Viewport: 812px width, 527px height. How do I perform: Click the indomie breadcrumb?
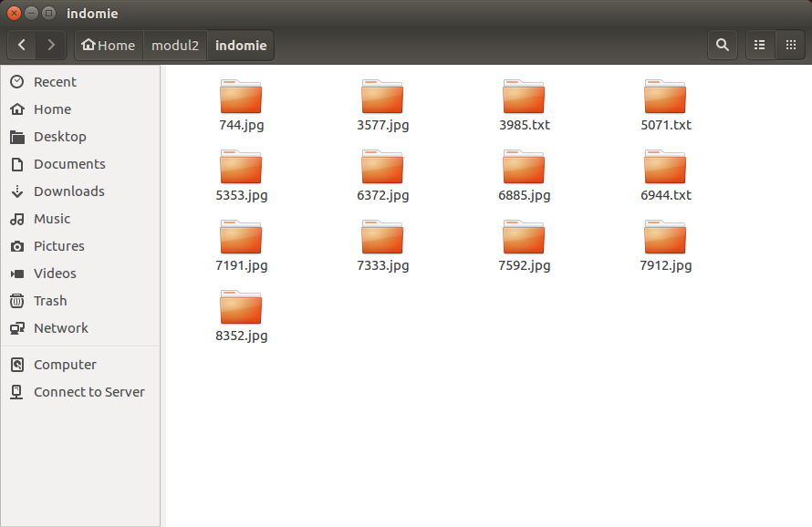241,45
